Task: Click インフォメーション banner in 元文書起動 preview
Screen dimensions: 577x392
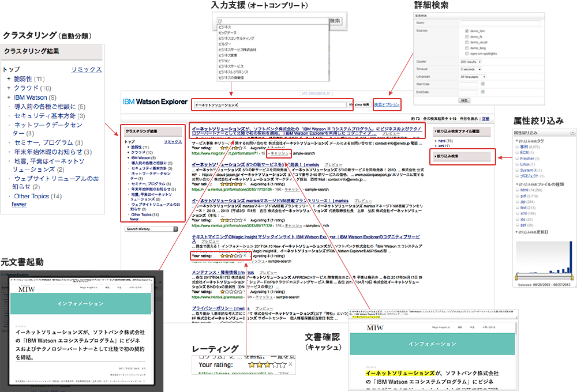Action: click(x=81, y=304)
